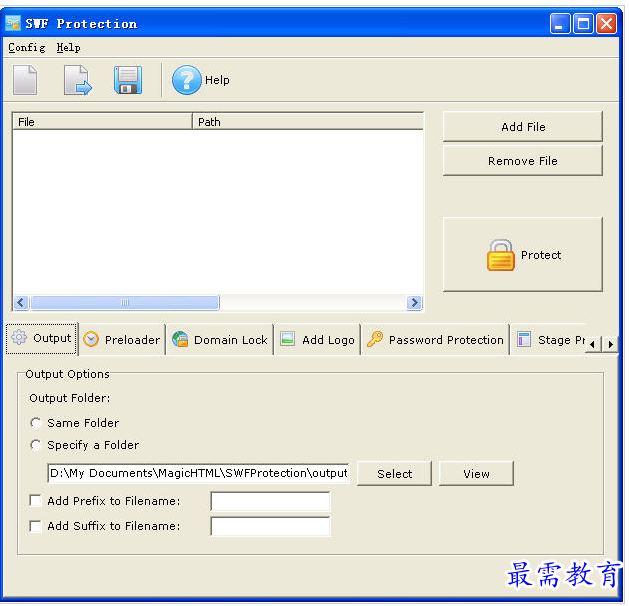The image size is (629, 606).
Task: Click the Protect button with padlock
Action: pyautogui.click(x=523, y=255)
